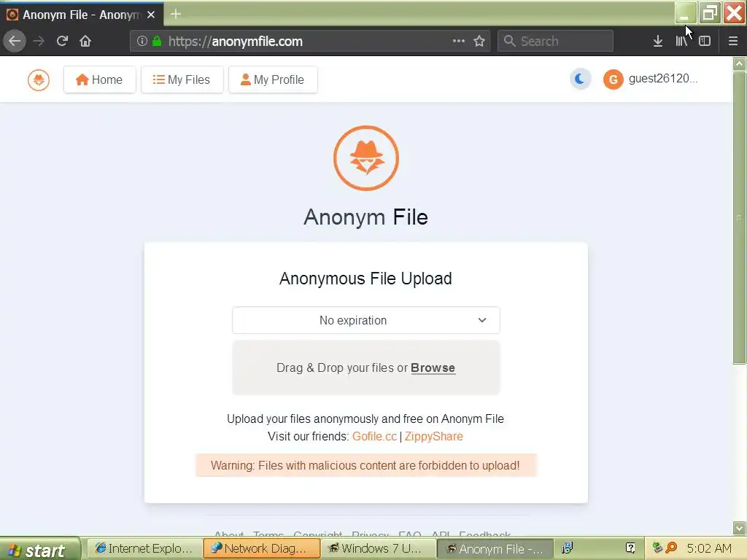Screen dimensions: 747x560
Task: Visit the ZippyShare link
Action: tap(433, 436)
